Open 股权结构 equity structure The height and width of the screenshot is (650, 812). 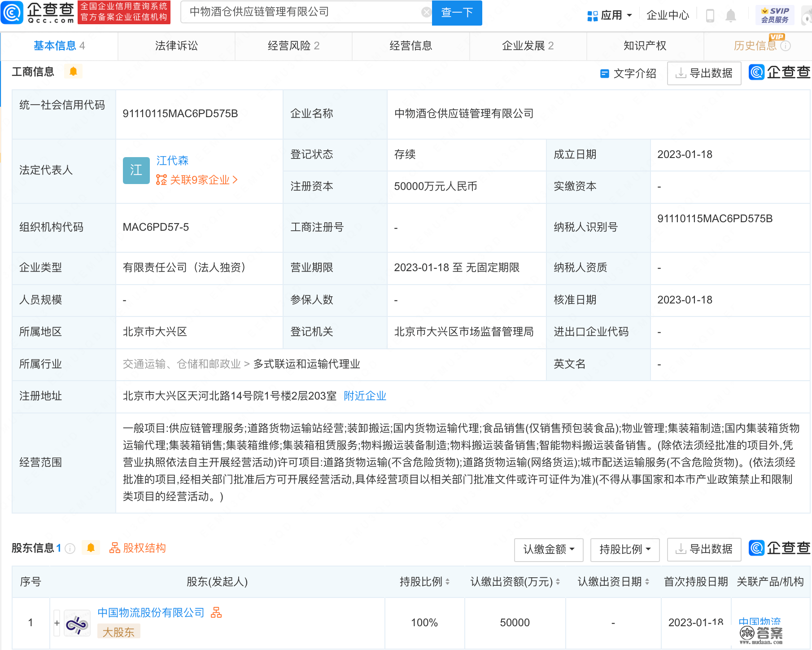point(138,548)
